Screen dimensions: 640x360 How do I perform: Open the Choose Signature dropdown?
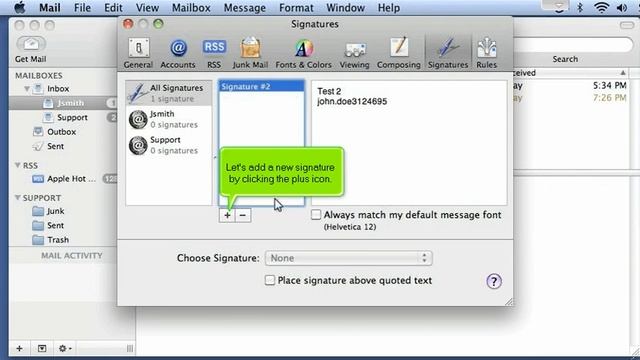pos(349,258)
